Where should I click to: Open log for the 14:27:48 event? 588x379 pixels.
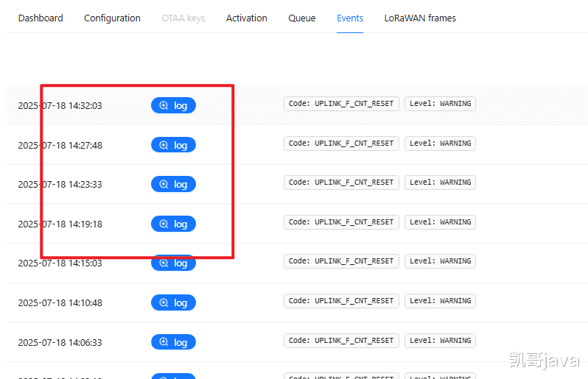(173, 145)
